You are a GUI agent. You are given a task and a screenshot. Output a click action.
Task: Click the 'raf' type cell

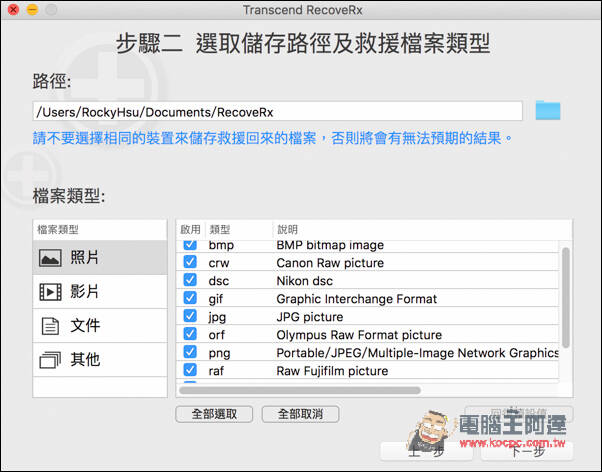tap(216, 371)
